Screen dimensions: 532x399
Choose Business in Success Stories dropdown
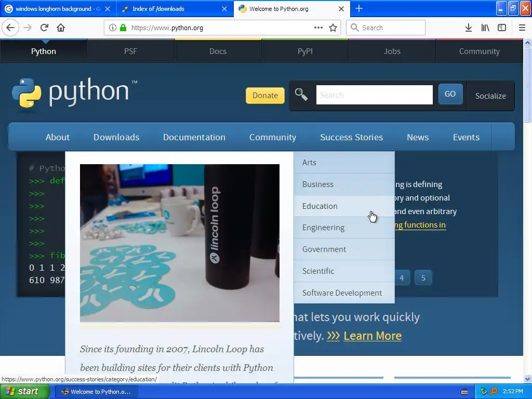[x=344, y=184]
